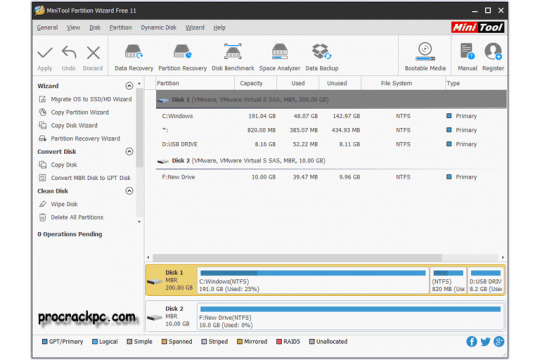Select the 820.00 MB unnamed partition row
This screenshot has width=540, height=360.
click(331, 130)
